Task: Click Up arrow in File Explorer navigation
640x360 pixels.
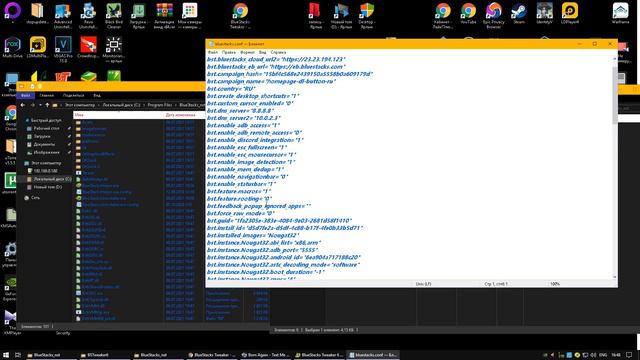Action: tap(47, 105)
